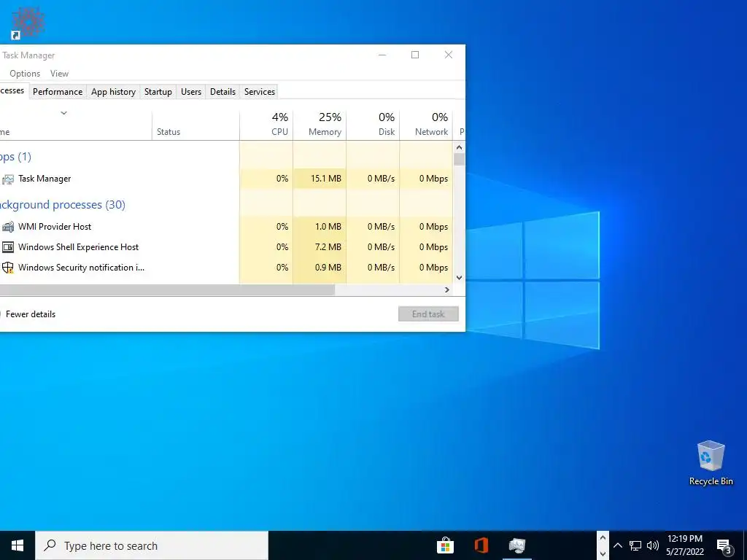Close the Task Manager window
Image resolution: width=747 pixels, height=560 pixels.
pyautogui.click(x=449, y=55)
